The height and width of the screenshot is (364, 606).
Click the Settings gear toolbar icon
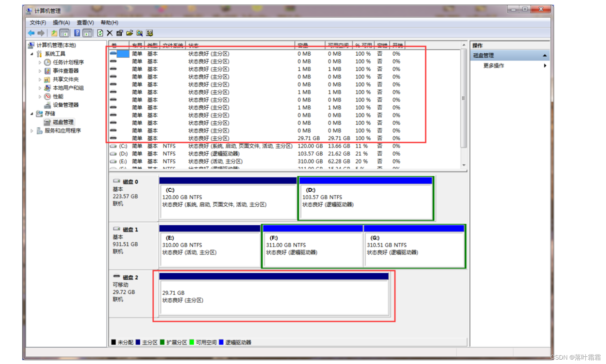click(x=149, y=33)
